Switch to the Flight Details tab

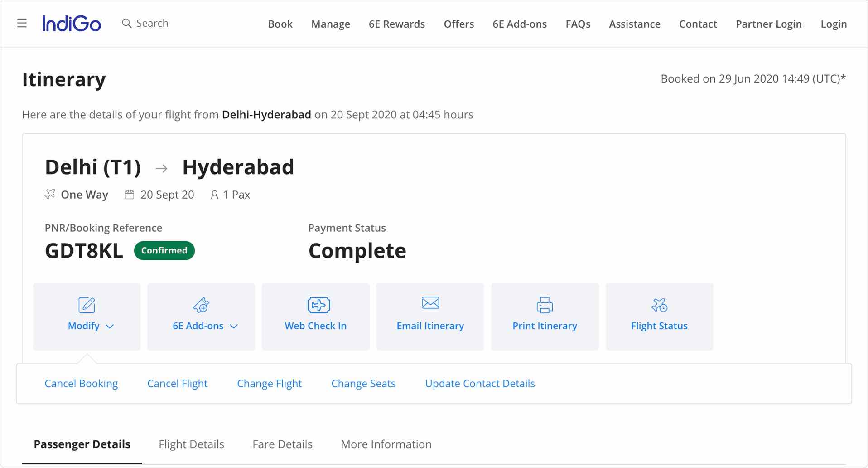191,444
